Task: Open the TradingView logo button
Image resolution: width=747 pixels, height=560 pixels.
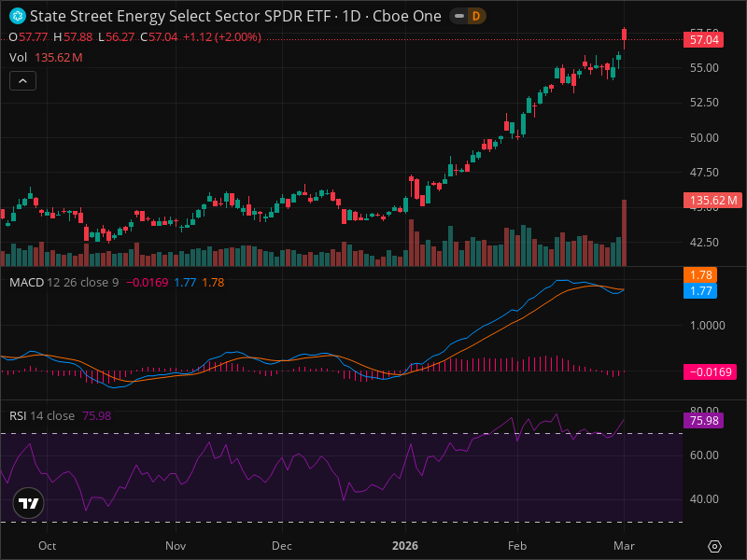Action: [x=29, y=503]
